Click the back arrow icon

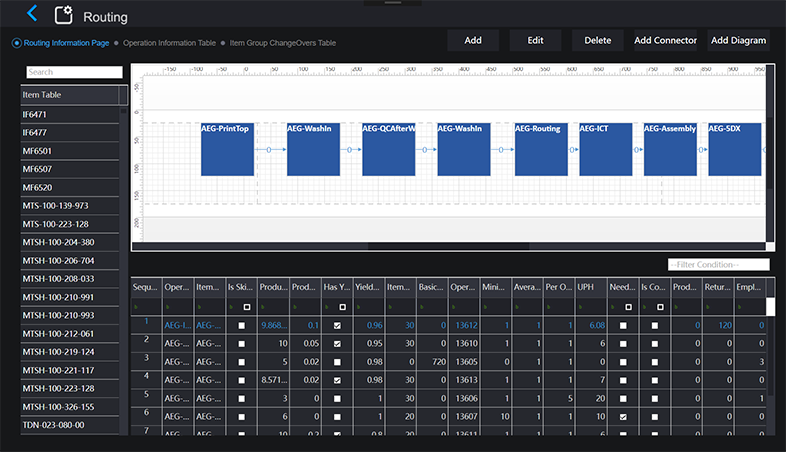point(32,14)
